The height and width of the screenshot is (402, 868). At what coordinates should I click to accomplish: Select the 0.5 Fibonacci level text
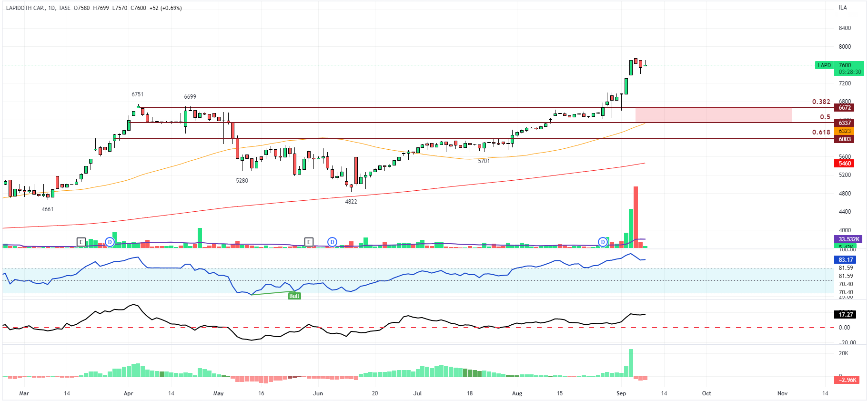coord(825,117)
